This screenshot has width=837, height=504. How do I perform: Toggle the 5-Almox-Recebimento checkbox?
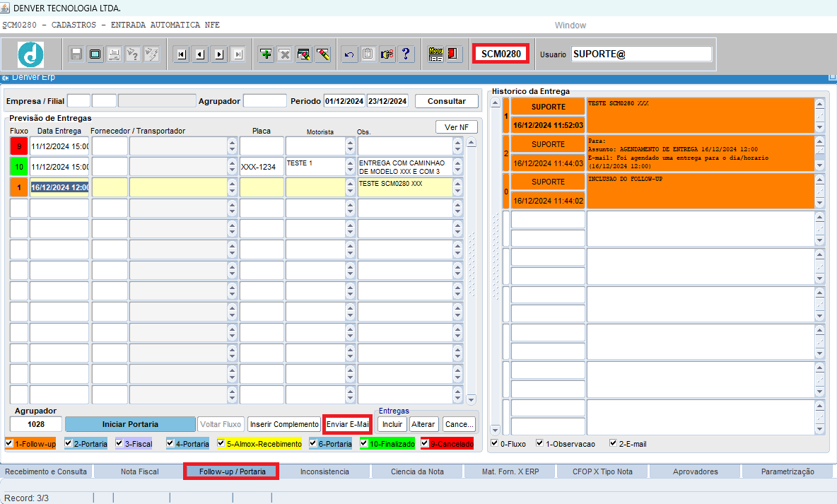(x=221, y=443)
